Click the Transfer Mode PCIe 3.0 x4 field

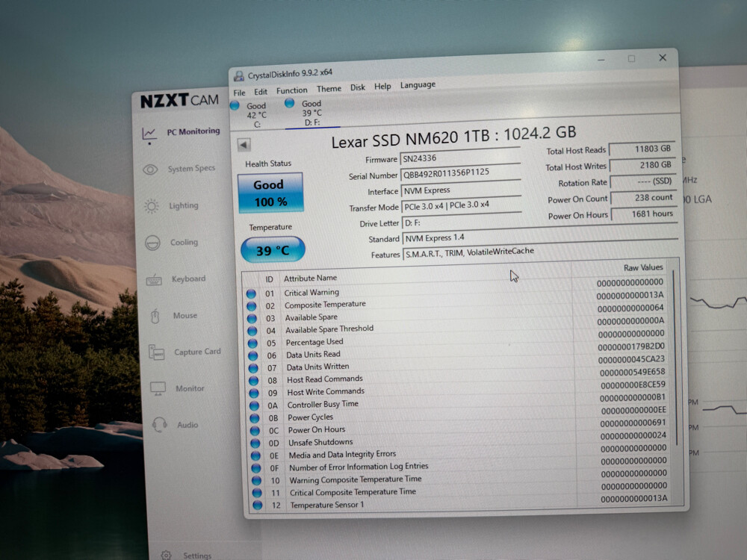click(x=462, y=205)
